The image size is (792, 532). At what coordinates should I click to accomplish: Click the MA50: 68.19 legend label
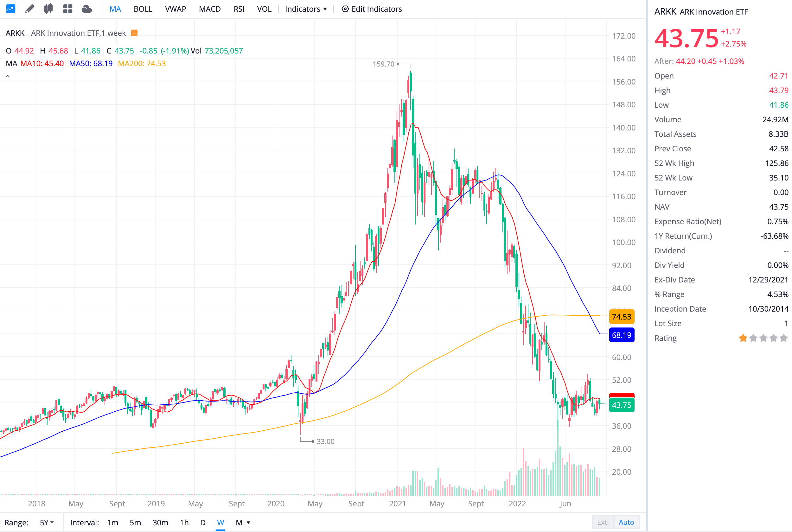91,63
